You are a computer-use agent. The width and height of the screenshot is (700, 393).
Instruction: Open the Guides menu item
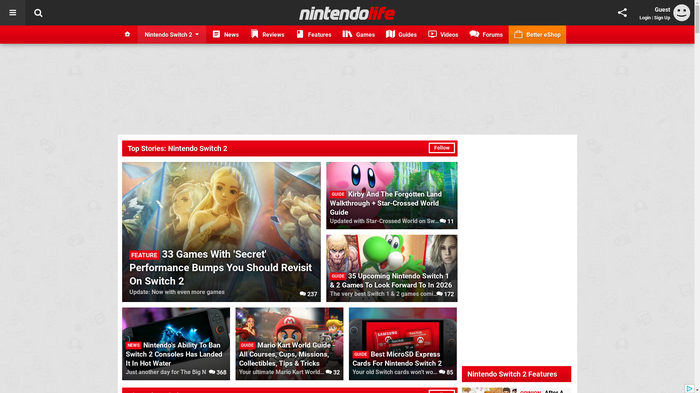tap(401, 34)
